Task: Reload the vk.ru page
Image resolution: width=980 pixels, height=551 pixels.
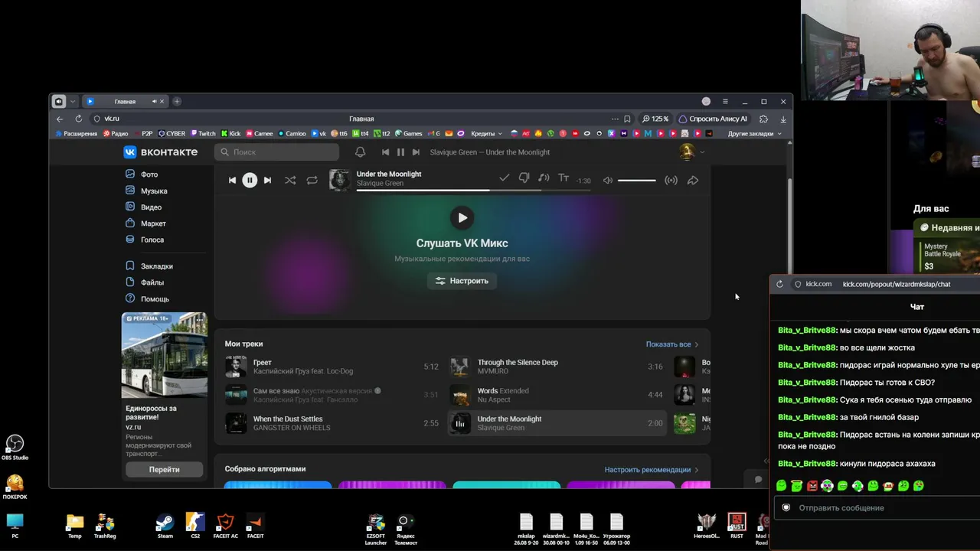Action: click(78, 119)
